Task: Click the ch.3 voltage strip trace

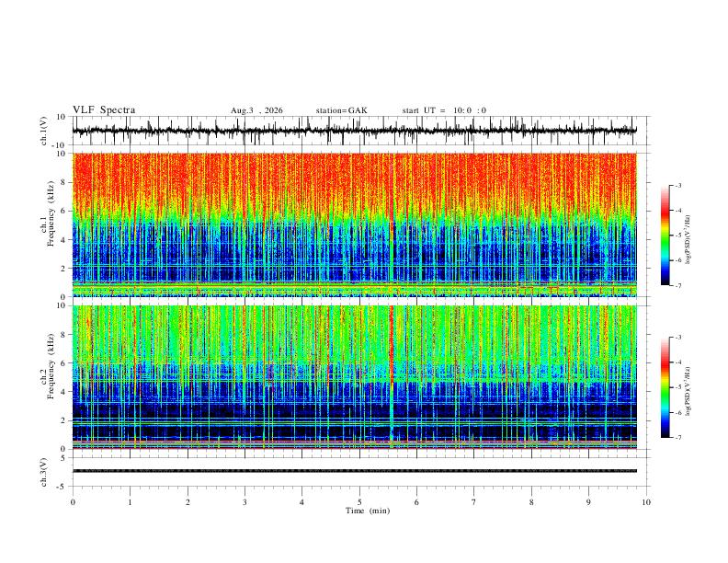Action: pyautogui.click(x=355, y=471)
